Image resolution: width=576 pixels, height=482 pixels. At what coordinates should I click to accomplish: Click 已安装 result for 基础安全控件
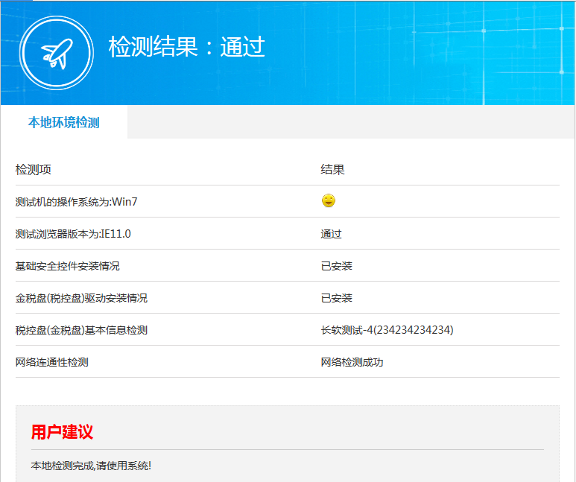click(x=336, y=266)
